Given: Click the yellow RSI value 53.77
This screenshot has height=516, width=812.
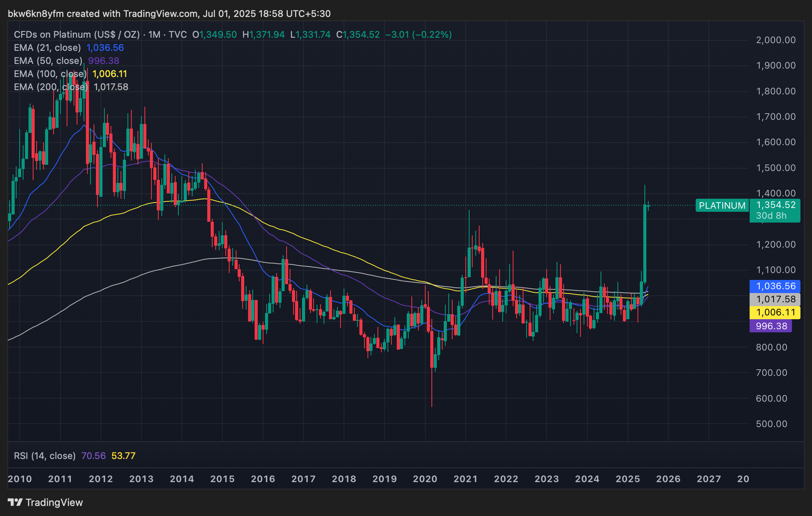Looking at the screenshot, I should point(123,456).
